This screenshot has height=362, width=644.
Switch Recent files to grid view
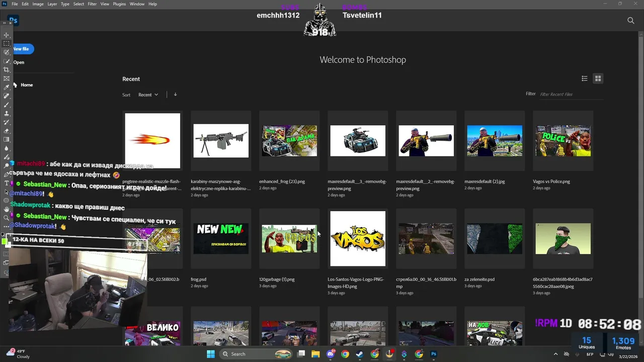point(598,78)
